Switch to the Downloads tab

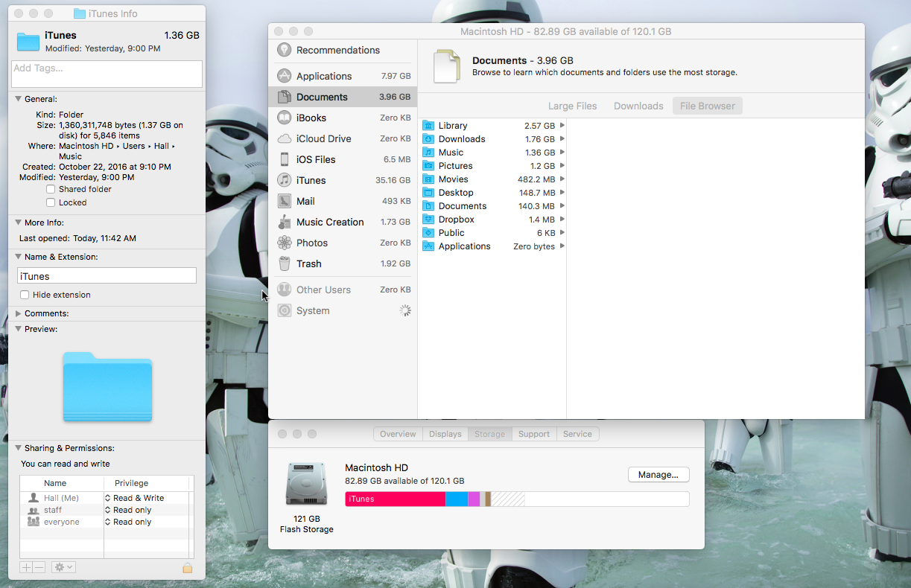point(638,106)
